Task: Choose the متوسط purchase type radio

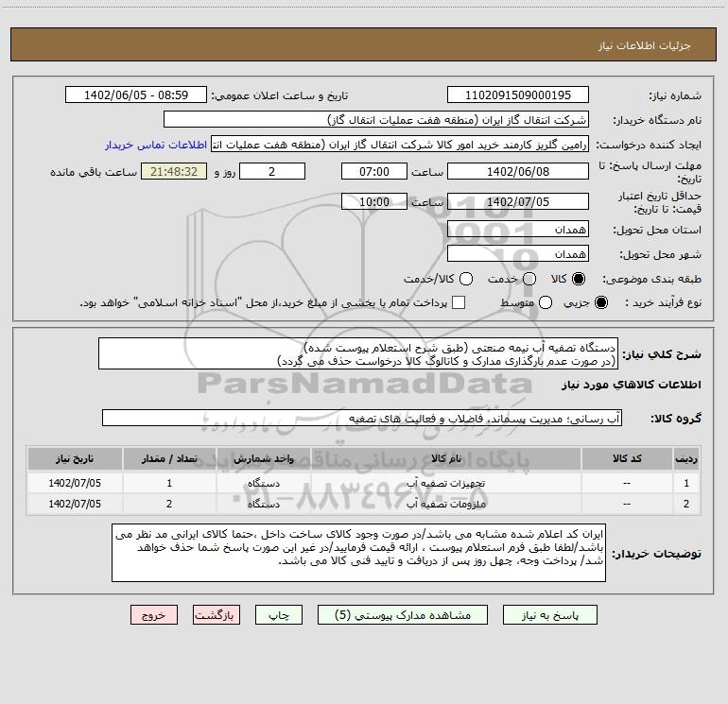Action: tap(546, 302)
